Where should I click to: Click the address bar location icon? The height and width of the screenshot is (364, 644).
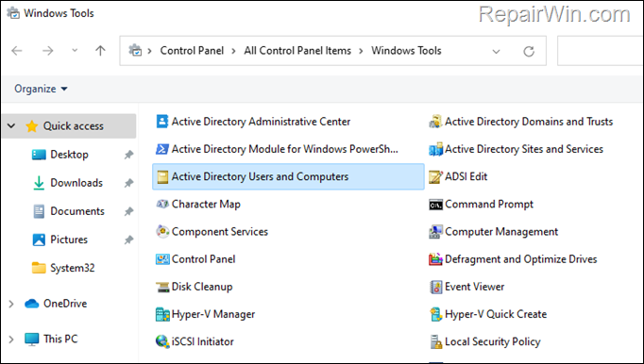[x=135, y=51]
